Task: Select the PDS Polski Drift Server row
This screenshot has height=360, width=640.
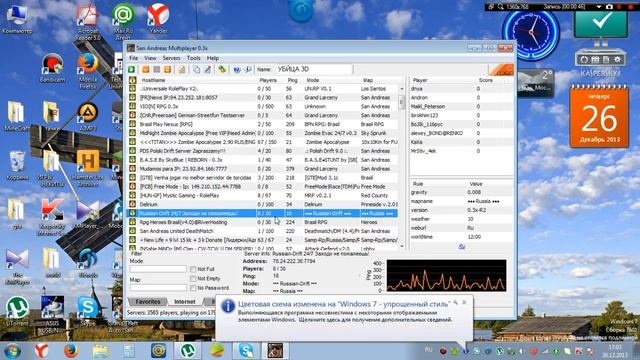Action: 263,151
